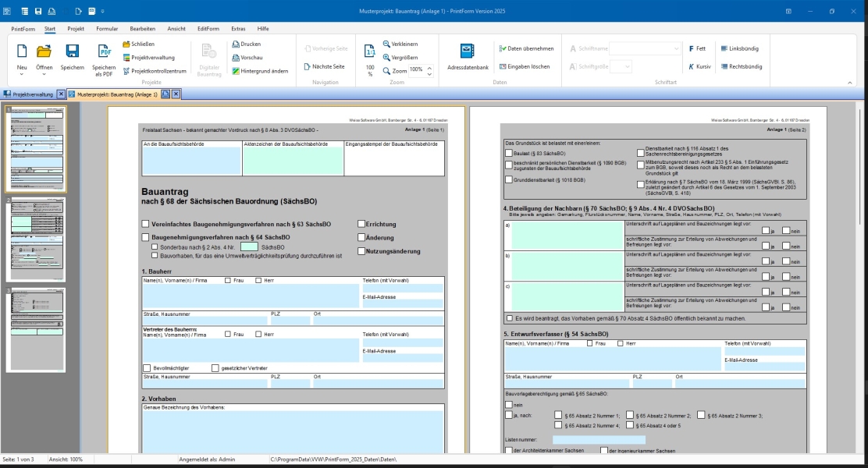Click Hintergrund ändern
The image size is (868, 468).
234,69
